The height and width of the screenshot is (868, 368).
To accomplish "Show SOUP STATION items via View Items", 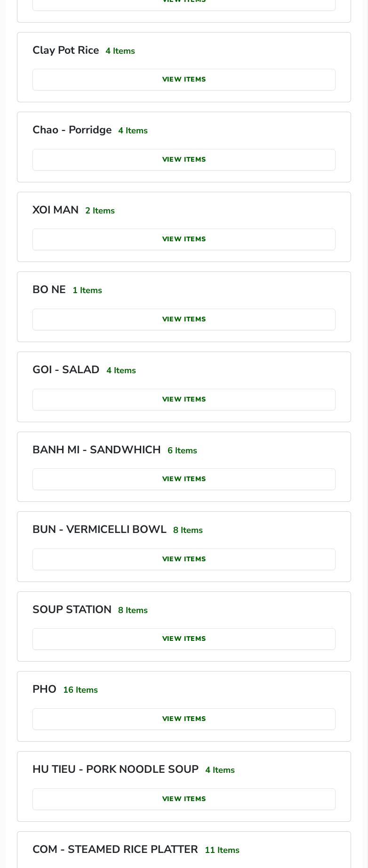I will [x=184, y=639].
